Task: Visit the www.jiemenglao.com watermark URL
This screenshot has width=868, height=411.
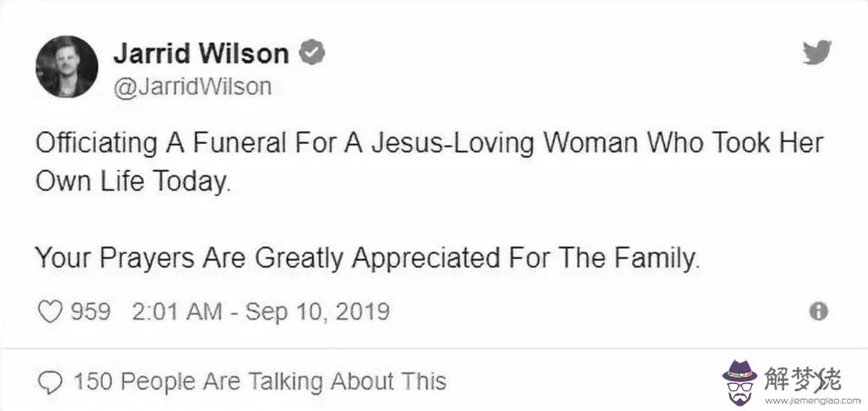Action: (x=813, y=401)
